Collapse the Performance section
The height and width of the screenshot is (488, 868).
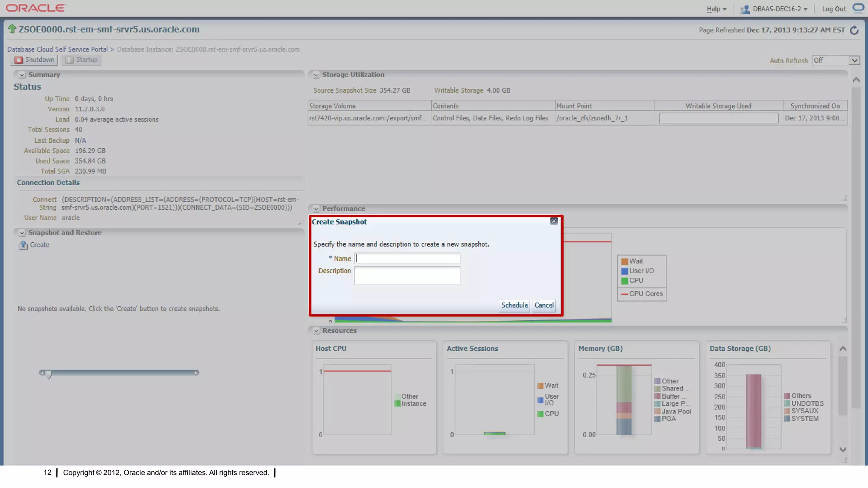(316, 209)
